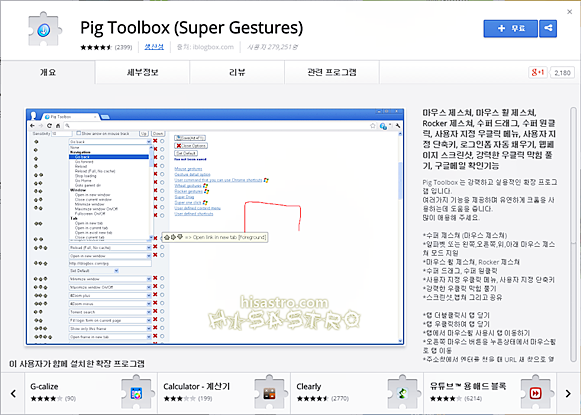This screenshot has width=581, height=415.
Task: Click the Pig Toolbox extension puzzle icon
Action: tap(44, 30)
